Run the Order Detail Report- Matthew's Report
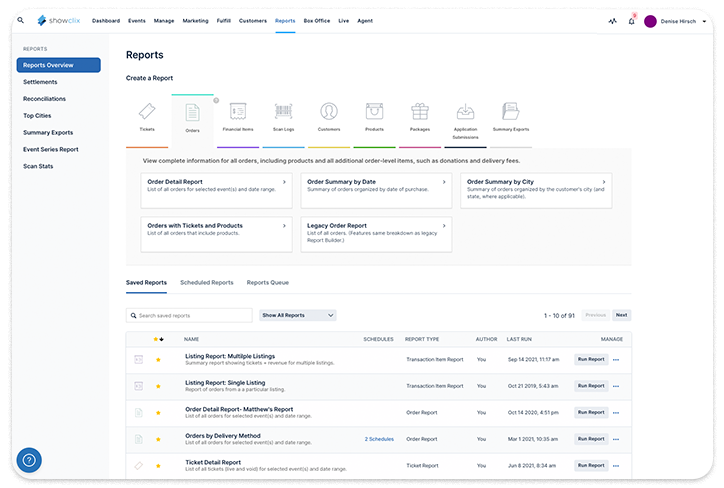This screenshot has height=488, width=724. pyautogui.click(x=591, y=412)
